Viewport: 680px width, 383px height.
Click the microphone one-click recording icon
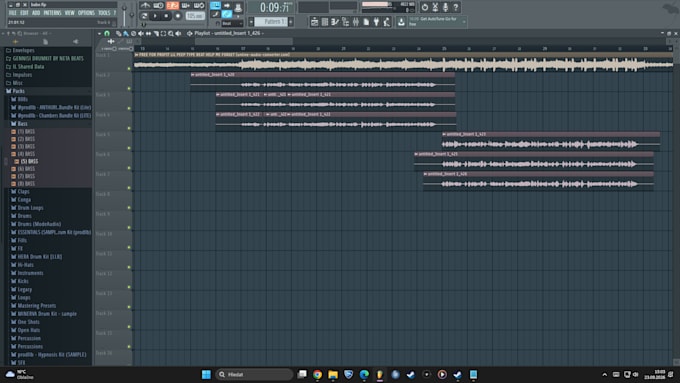coord(445,7)
